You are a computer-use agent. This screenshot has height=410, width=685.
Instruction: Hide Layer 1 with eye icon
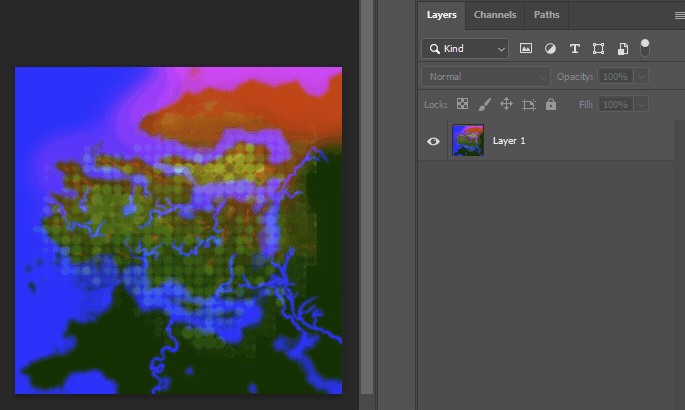coord(433,141)
